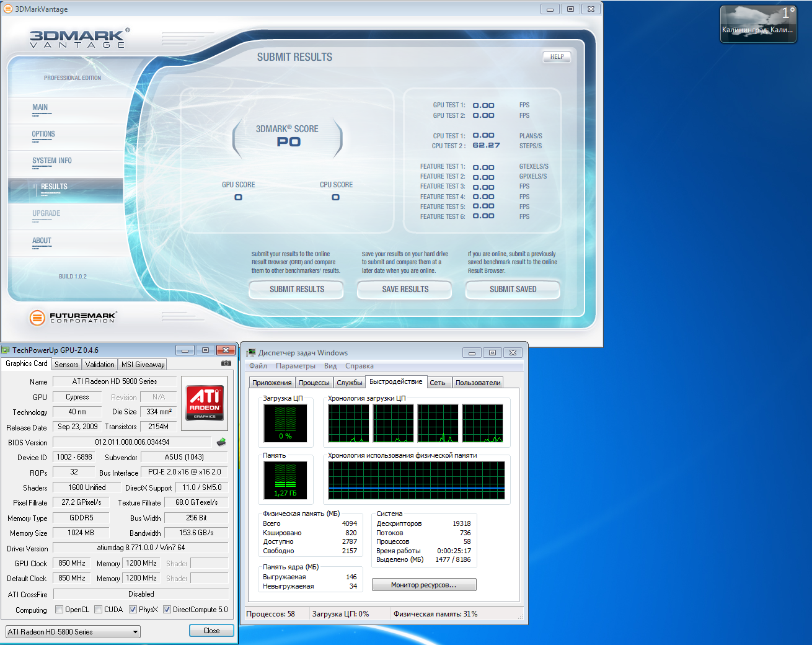The height and width of the screenshot is (645, 812).
Task: Open the Справка menu in Task Manager
Action: [360, 366]
